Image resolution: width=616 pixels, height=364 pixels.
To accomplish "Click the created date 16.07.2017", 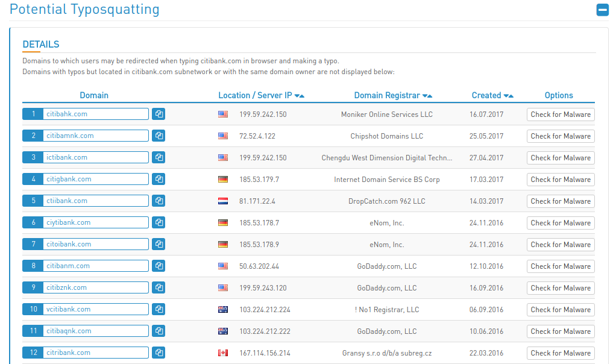I will point(486,115).
